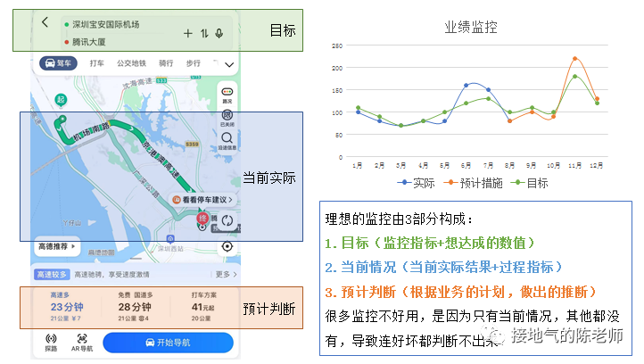Switch to the 骑行 tab
The height and width of the screenshot is (364, 644).
(x=166, y=63)
